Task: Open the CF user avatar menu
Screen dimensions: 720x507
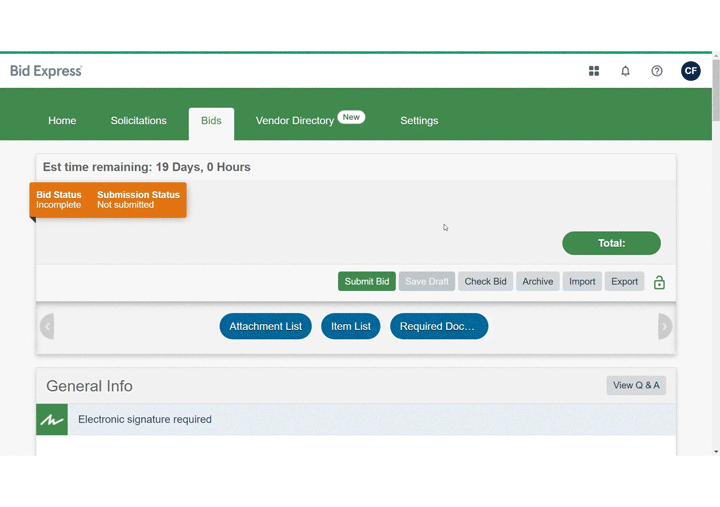Action: pos(691,71)
